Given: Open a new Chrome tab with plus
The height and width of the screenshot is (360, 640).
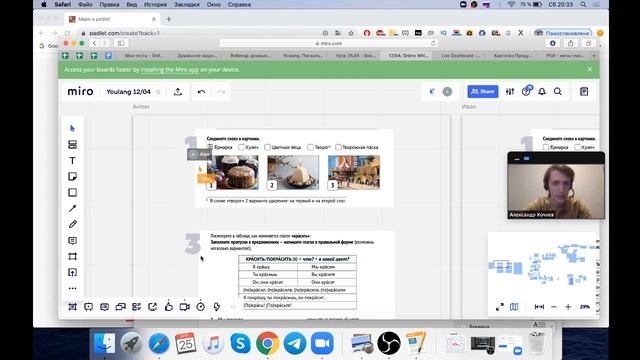Looking at the screenshot, I should coord(169,19).
